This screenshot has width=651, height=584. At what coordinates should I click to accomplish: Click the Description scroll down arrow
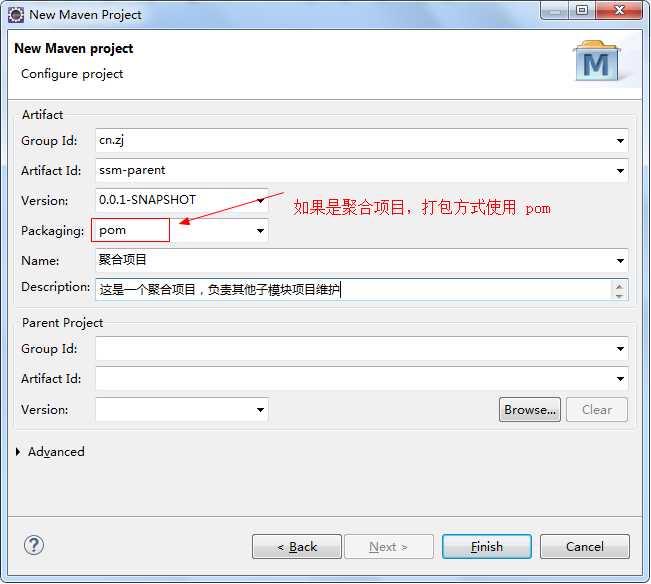tap(619, 295)
